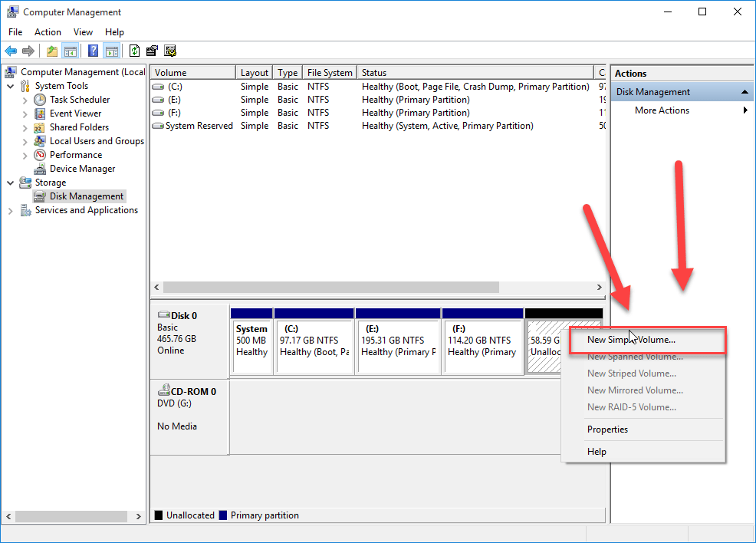Click the Back navigation arrow in toolbar
The image size is (756, 543).
coord(11,51)
